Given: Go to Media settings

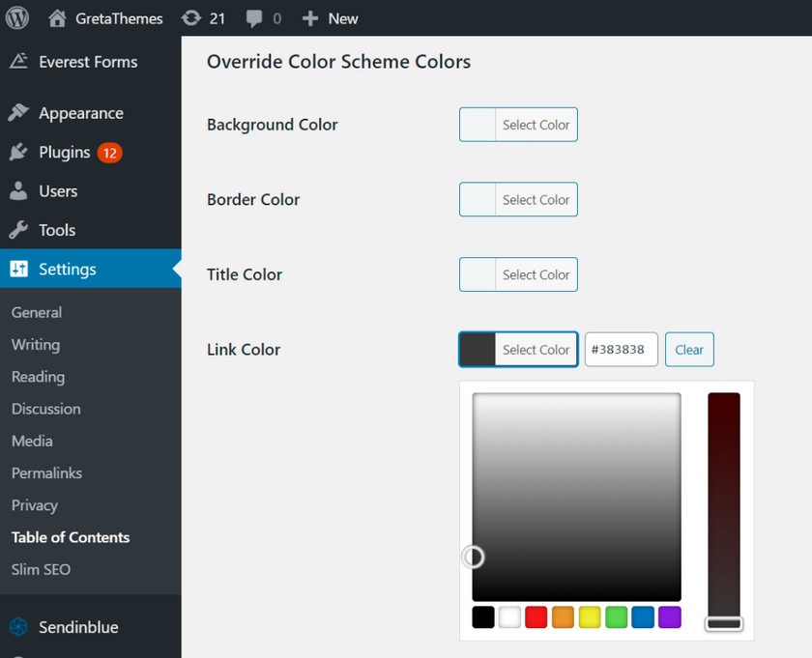Looking at the screenshot, I should coord(32,441).
